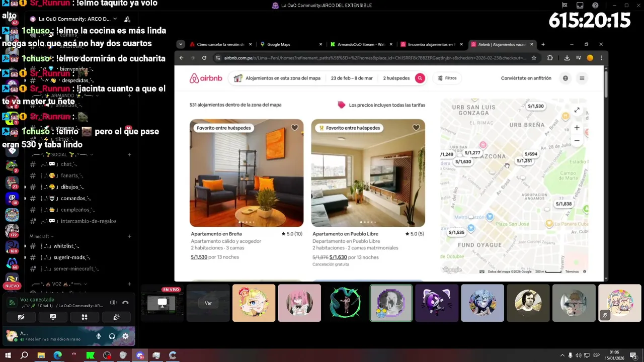
Task: Favorite the Apartamento en Breña listing heart
Action: pyautogui.click(x=294, y=128)
